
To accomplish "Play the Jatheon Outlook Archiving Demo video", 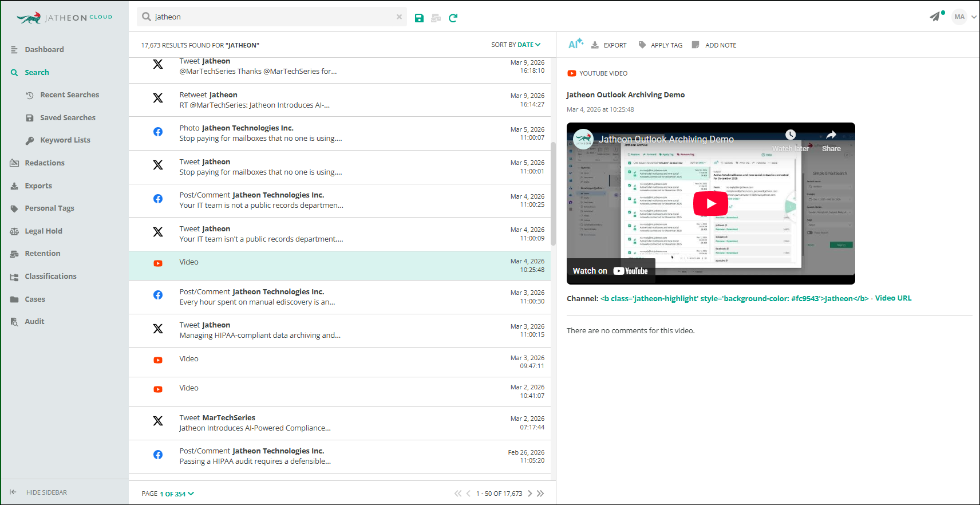I will pos(710,203).
